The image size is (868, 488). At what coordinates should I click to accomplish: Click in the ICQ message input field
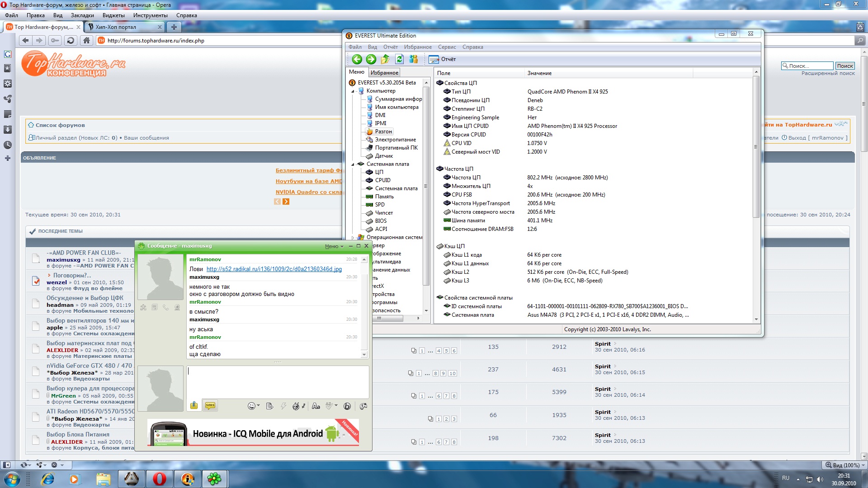tap(278, 381)
